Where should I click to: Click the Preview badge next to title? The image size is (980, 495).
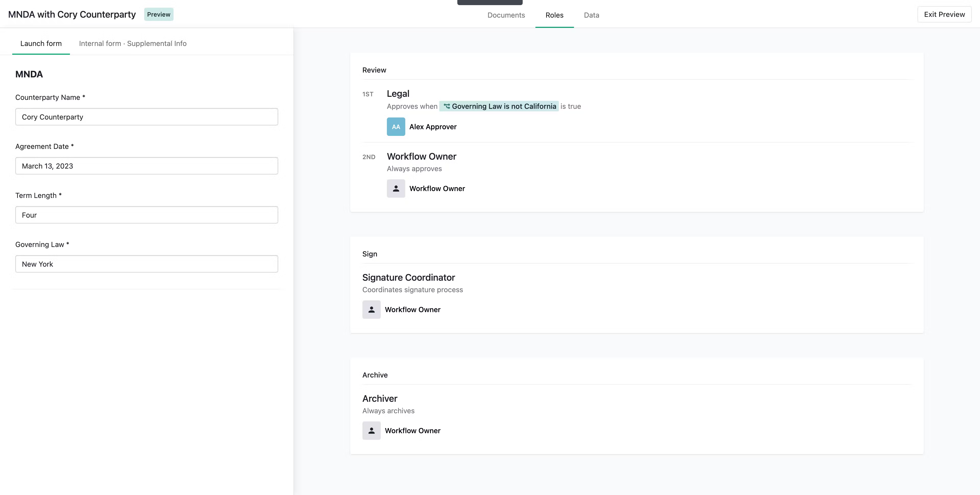tap(159, 15)
